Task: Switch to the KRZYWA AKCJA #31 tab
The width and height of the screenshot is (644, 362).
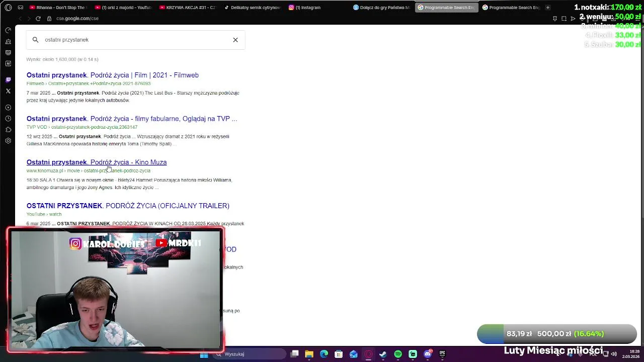Action: coord(188,8)
